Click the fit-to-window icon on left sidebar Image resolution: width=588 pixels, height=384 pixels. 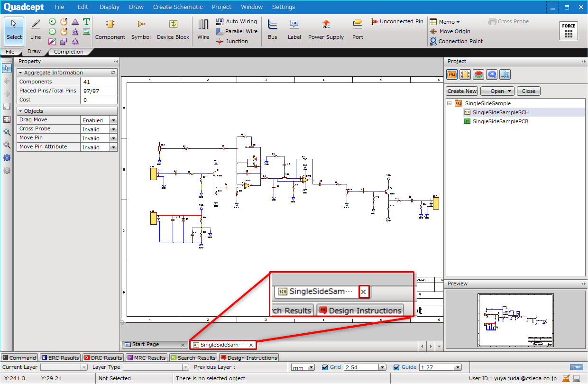point(7,119)
